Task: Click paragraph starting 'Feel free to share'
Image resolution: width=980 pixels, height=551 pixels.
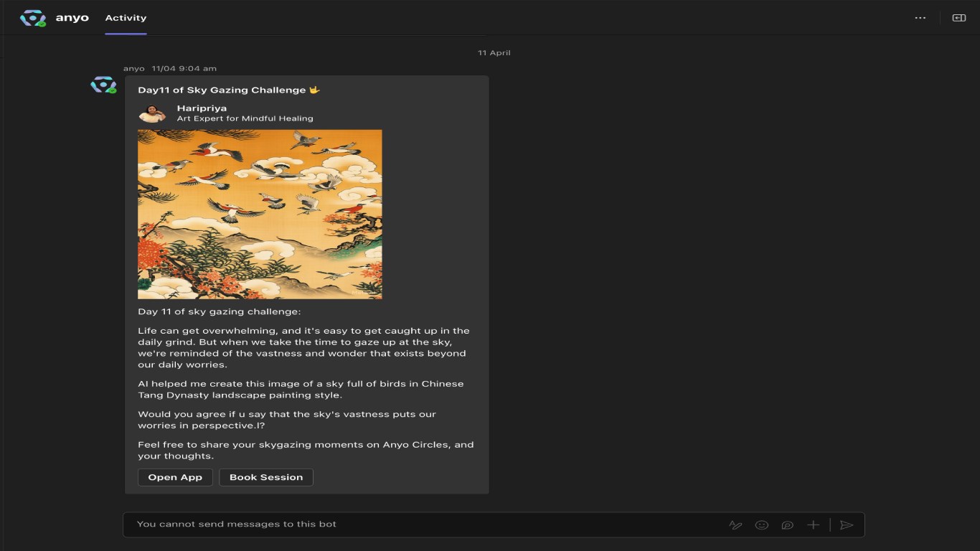Action: (x=306, y=451)
